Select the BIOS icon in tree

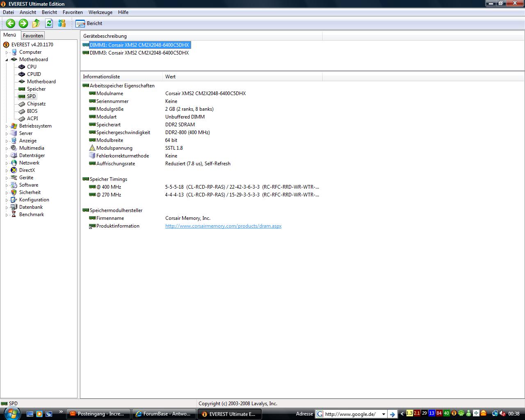pyautogui.click(x=22, y=111)
